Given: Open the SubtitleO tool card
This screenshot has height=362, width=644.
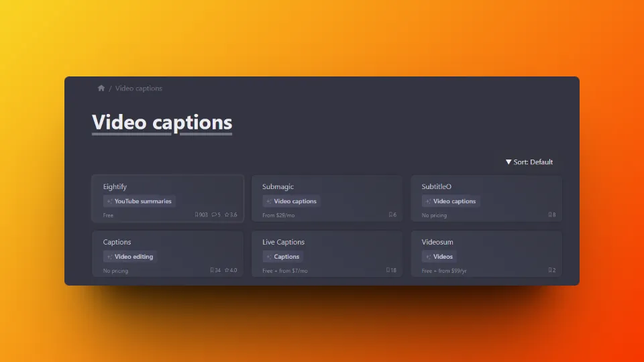Looking at the screenshot, I should (x=486, y=198).
